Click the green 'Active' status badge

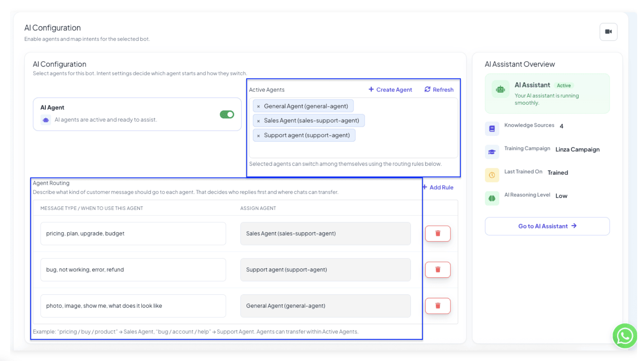564,85
